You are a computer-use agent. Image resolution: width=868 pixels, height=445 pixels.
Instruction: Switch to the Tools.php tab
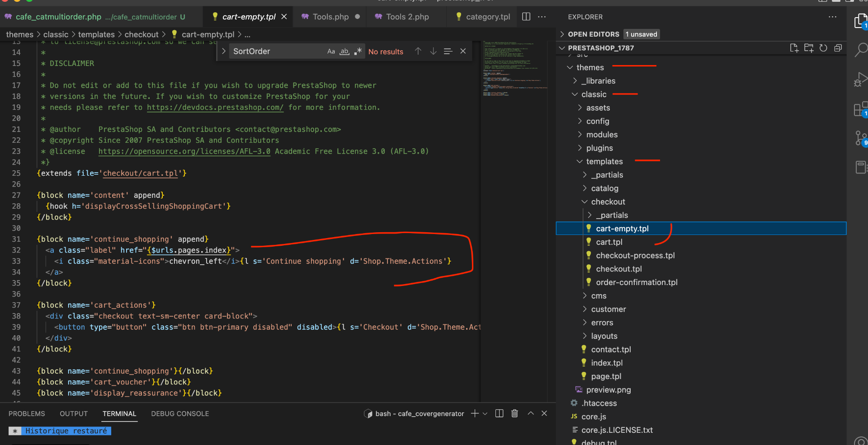coord(330,17)
